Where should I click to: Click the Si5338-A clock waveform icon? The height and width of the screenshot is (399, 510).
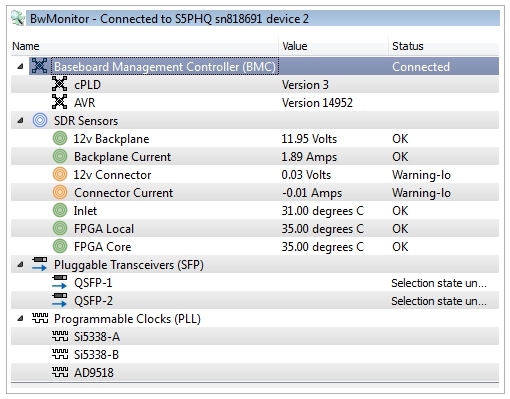click(60, 336)
